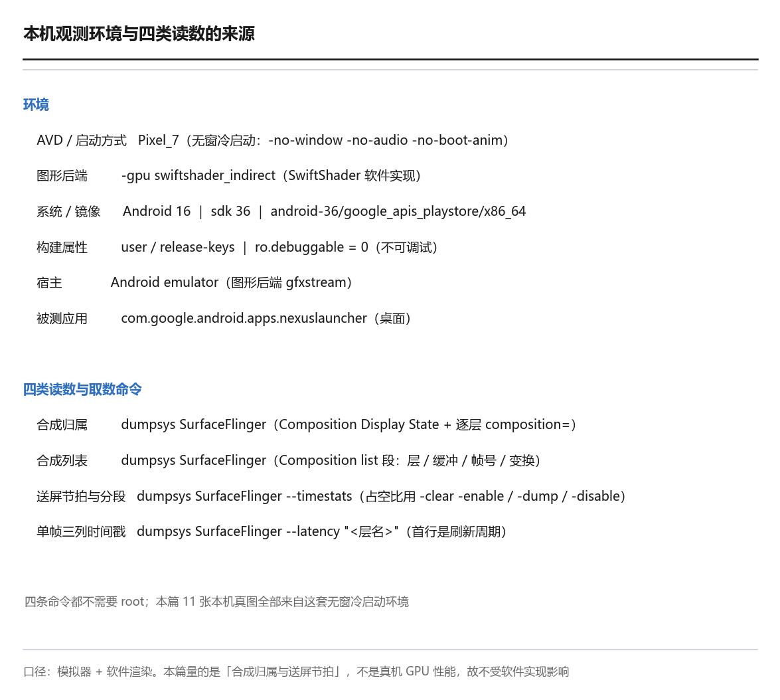Select the label 系统 / 镜像
Screen dimensions: 780x700
(x=68, y=211)
